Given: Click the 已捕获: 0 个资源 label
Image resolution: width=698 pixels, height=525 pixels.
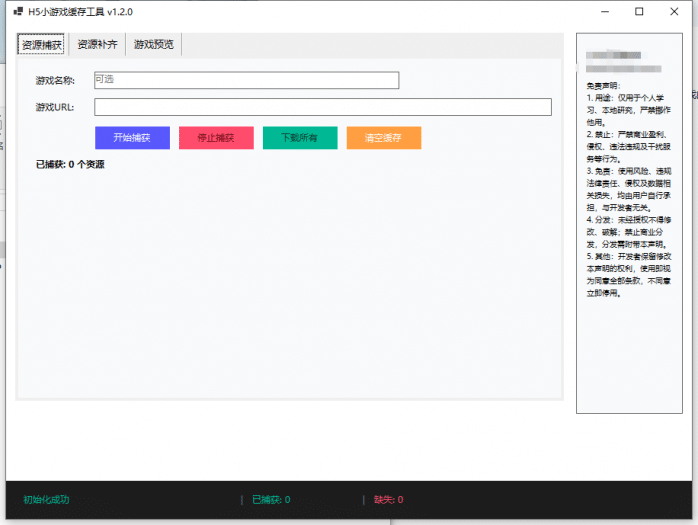Looking at the screenshot, I should pos(70,164).
